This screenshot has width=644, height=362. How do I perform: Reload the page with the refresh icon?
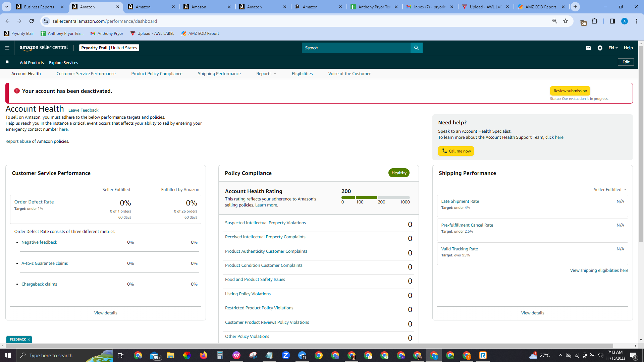pos(32,21)
